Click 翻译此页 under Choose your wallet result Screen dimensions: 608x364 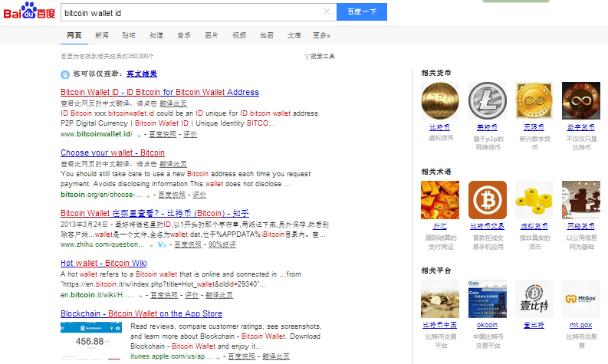coord(173,164)
